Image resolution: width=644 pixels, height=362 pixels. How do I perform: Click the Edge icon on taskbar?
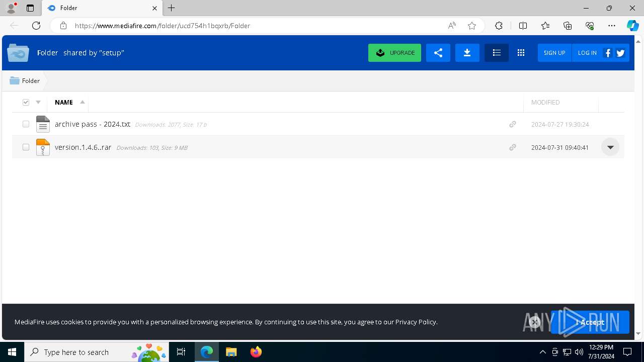pos(207,352)
